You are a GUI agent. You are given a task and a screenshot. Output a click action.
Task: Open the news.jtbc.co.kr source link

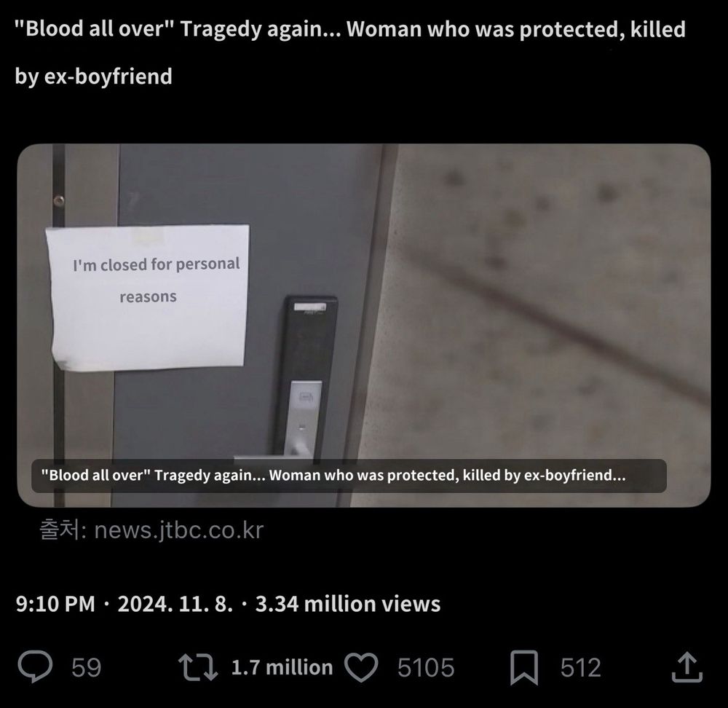[179, 530]
